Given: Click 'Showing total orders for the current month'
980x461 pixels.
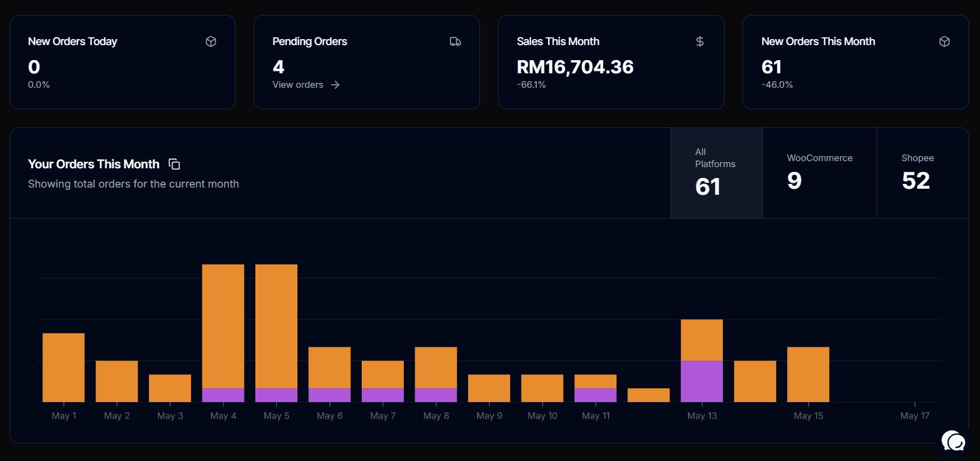Looking at the screenshot, I should (133, 184).
